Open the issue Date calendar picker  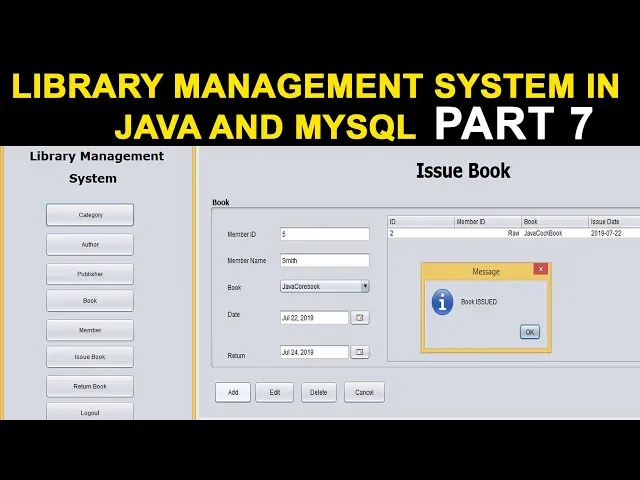[360, 318]
